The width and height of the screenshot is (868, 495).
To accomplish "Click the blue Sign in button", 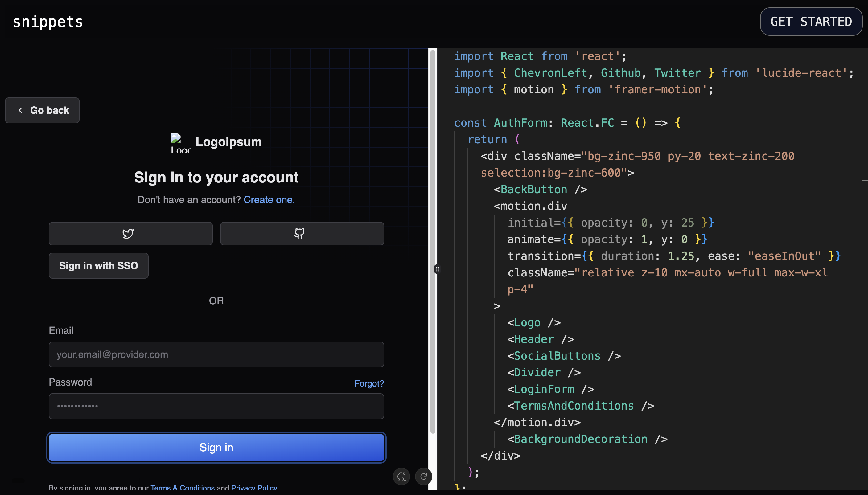I will point(216,448).
